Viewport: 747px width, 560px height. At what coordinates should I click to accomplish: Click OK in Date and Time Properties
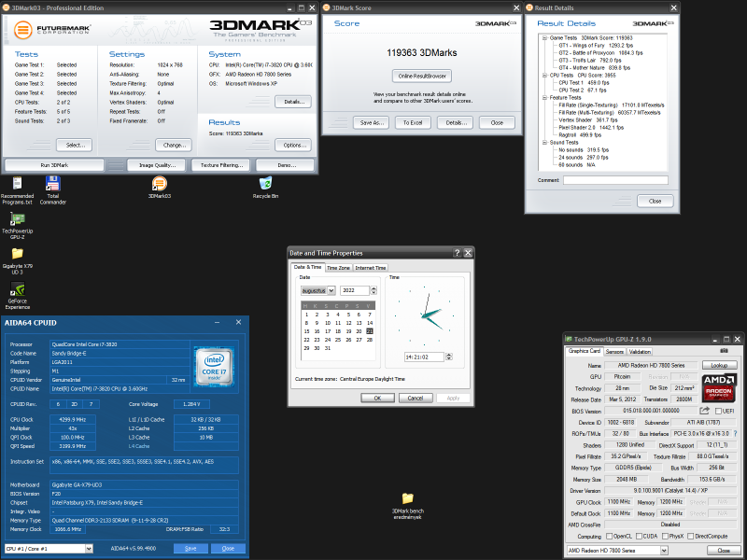tap(377, 399)
